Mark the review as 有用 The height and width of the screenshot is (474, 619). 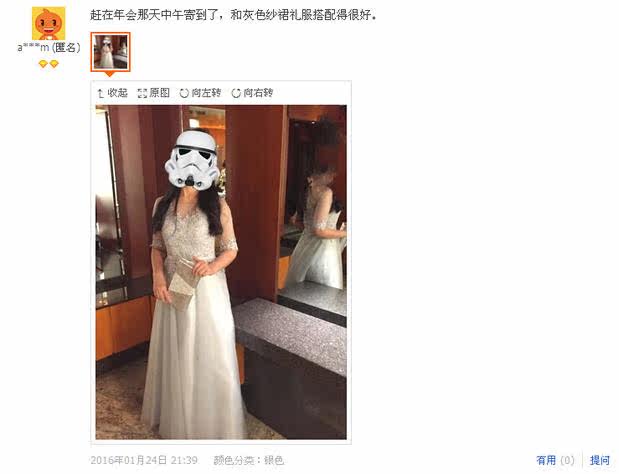tap(546, 460)
